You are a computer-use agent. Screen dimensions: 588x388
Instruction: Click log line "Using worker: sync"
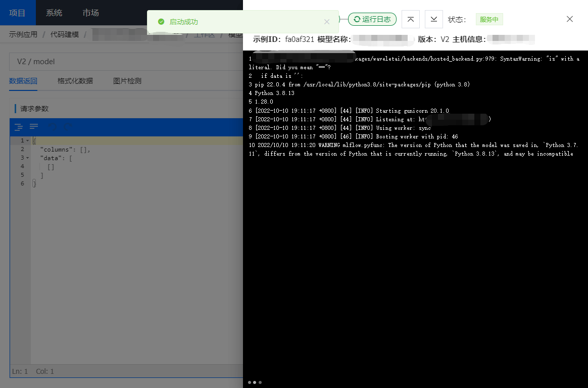pos(340,128)
